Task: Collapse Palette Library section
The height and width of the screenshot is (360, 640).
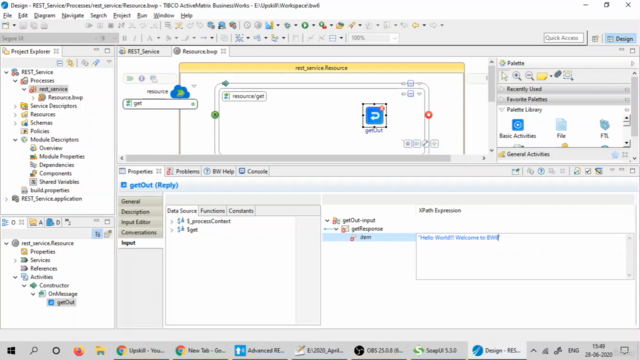Action: [x=502, y=110]
